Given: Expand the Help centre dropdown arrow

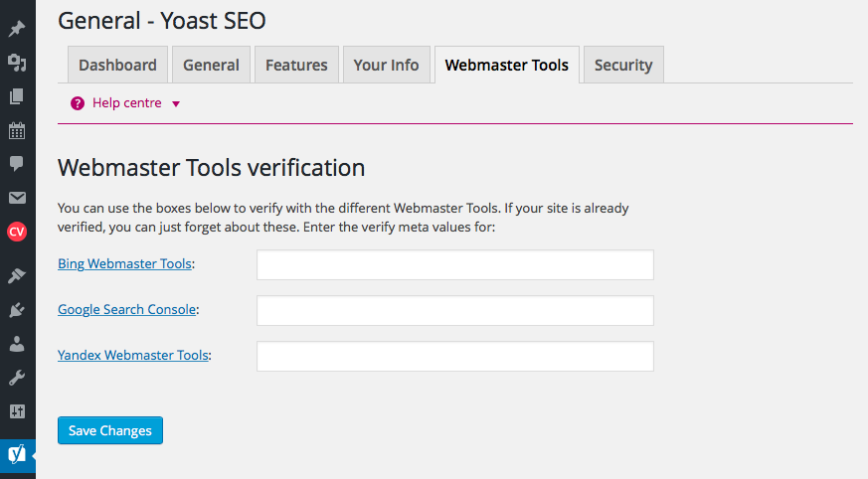Looking at the screenshot, I should pos(176,104).
